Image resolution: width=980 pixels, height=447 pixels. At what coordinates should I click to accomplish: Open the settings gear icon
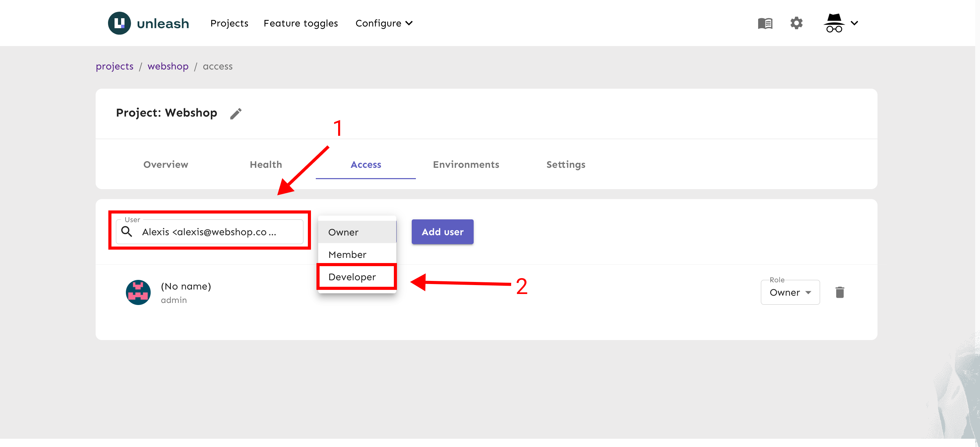[x=796, y=23]
